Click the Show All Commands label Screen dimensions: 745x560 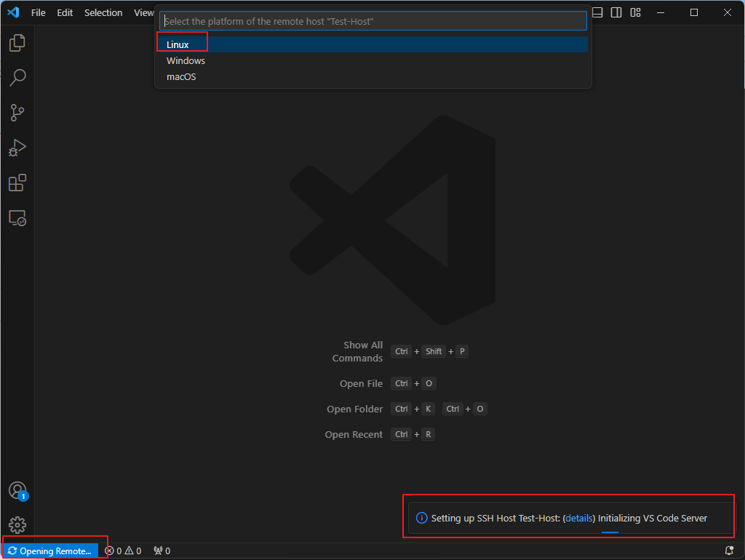click(x=357, y=351)
